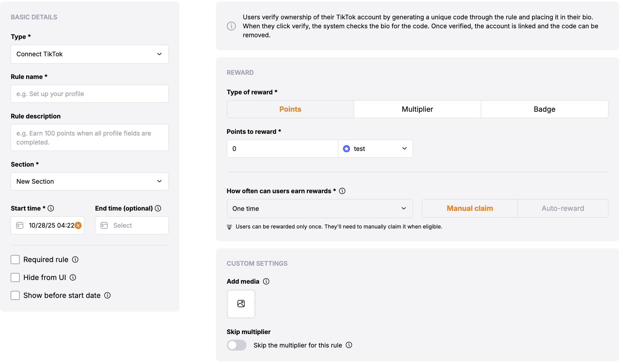
Task: Click info icon next to earn rewards label
Action: 342,191
